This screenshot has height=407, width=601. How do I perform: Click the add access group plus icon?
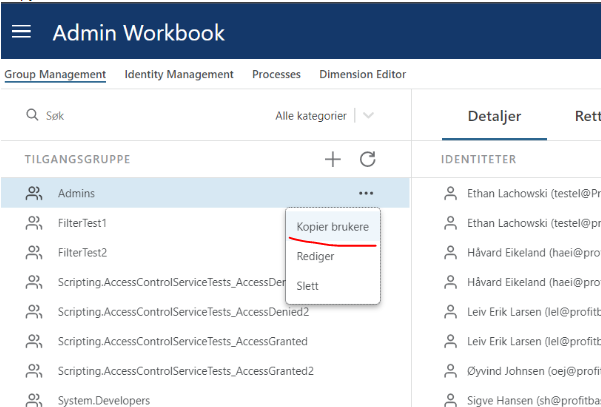pyautogui.click(x=333, y=159)
